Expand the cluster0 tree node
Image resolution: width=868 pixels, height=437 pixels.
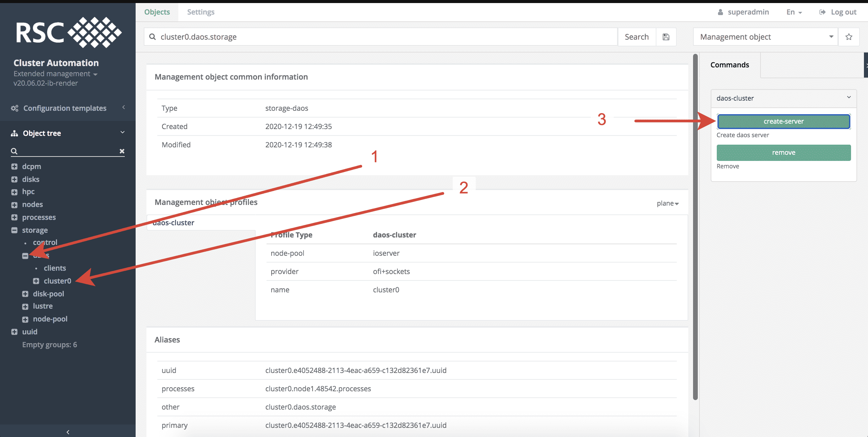tap(36, 281)
